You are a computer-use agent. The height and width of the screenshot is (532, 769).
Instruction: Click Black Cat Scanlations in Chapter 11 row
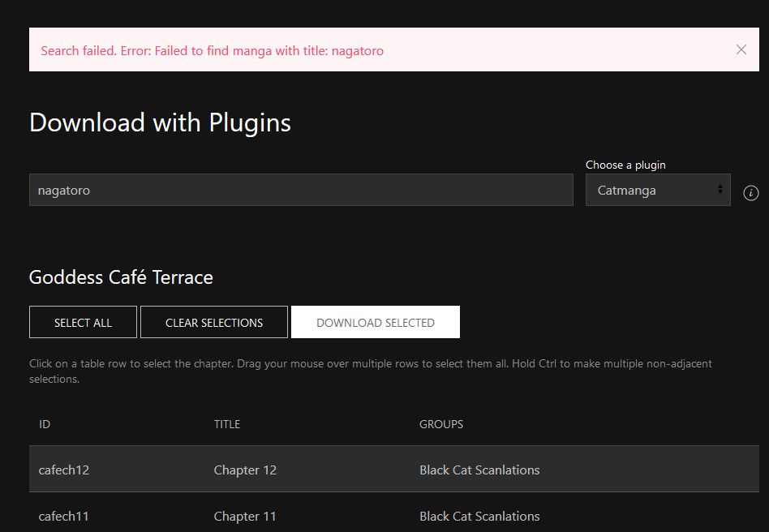click(479, 517)
